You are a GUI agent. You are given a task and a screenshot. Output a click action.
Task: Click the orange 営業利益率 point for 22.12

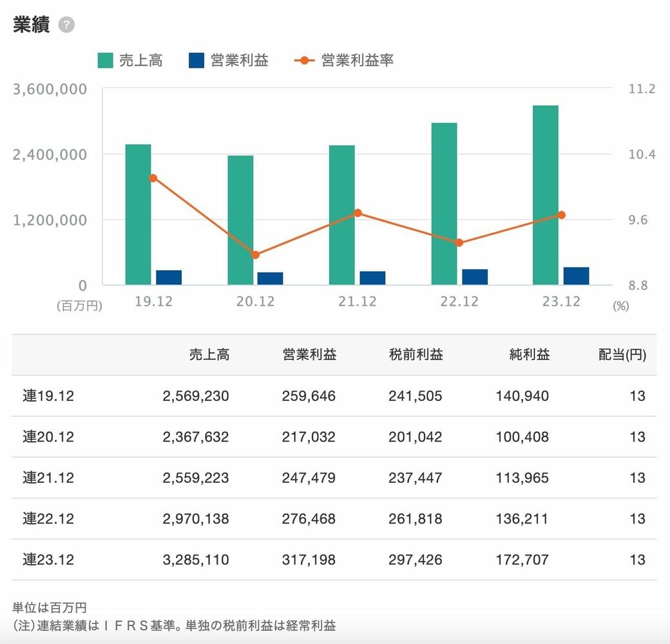(459, 242)
